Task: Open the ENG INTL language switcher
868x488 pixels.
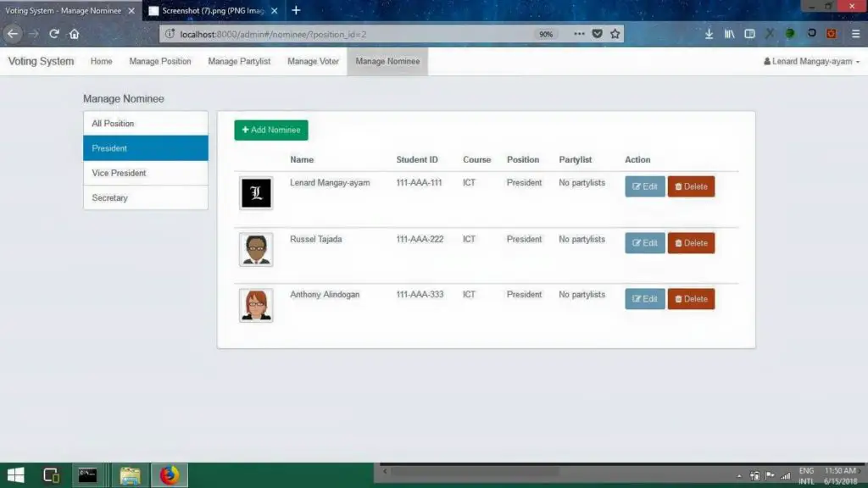Action: coord(807,475)
